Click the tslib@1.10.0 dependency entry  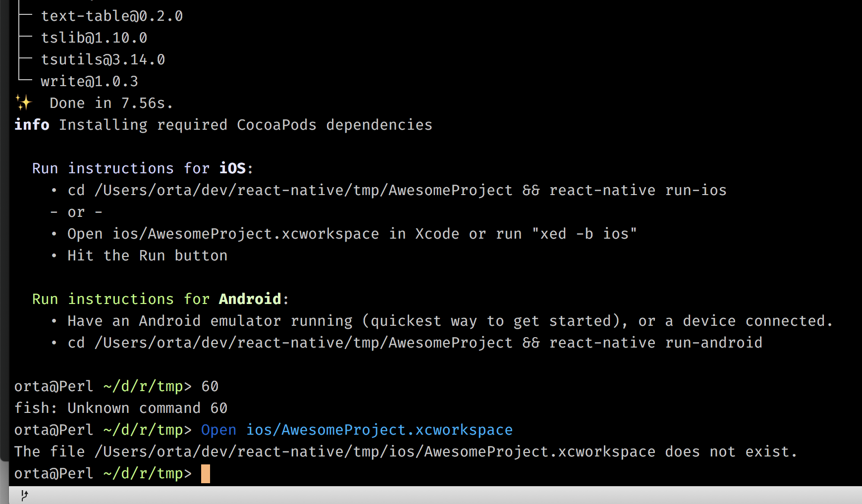[94, 37]
